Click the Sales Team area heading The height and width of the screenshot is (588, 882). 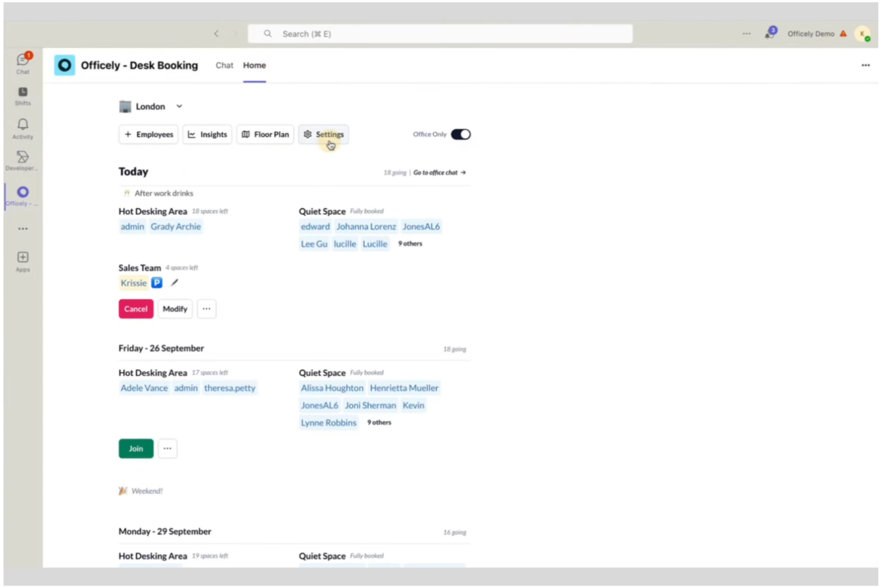(x=139, y=268)
